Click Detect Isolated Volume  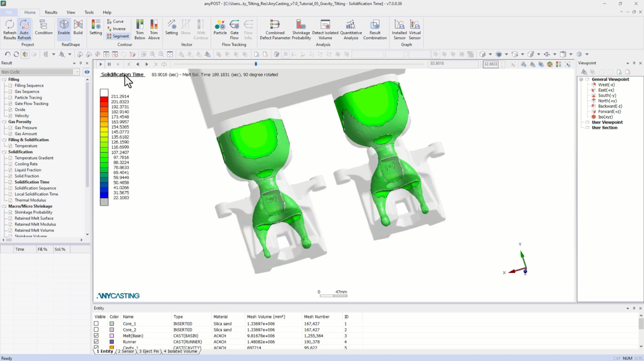click(325, 30)
